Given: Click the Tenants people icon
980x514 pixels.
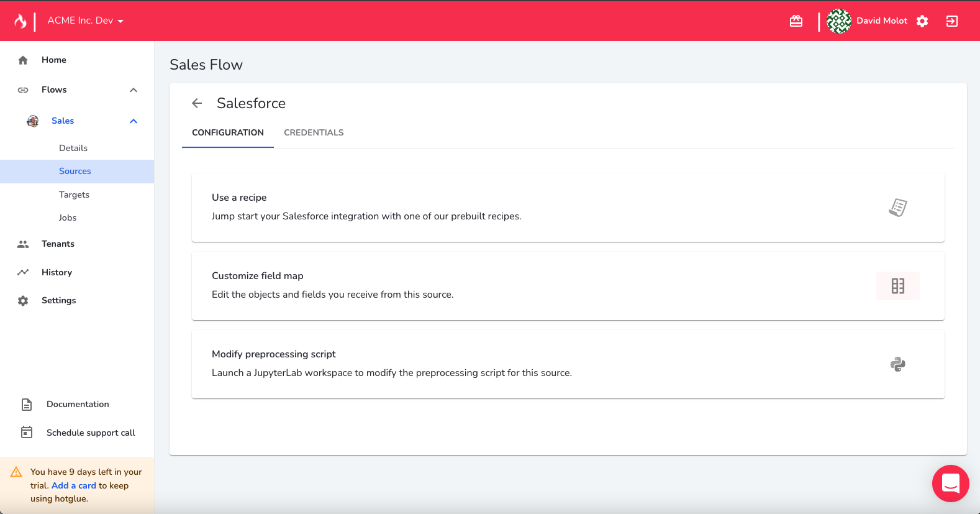Looking at the screenshot, I should pyautogui.click(x=23, y=244).
